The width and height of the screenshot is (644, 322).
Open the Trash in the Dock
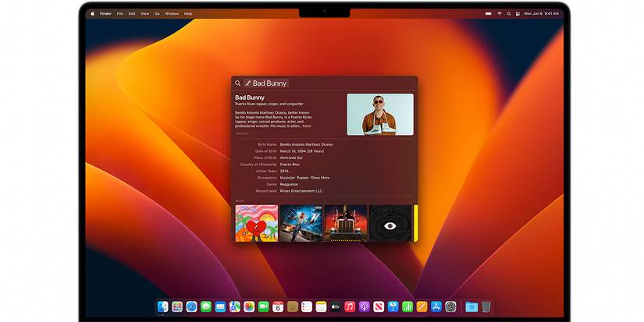coord(486,306)
